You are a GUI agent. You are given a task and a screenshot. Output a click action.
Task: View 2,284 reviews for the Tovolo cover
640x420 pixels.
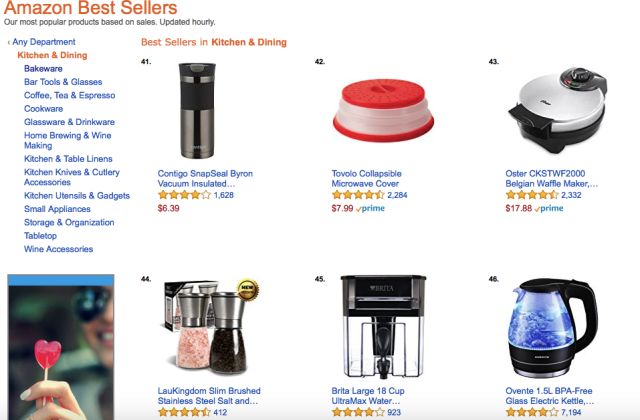point(397,195)
